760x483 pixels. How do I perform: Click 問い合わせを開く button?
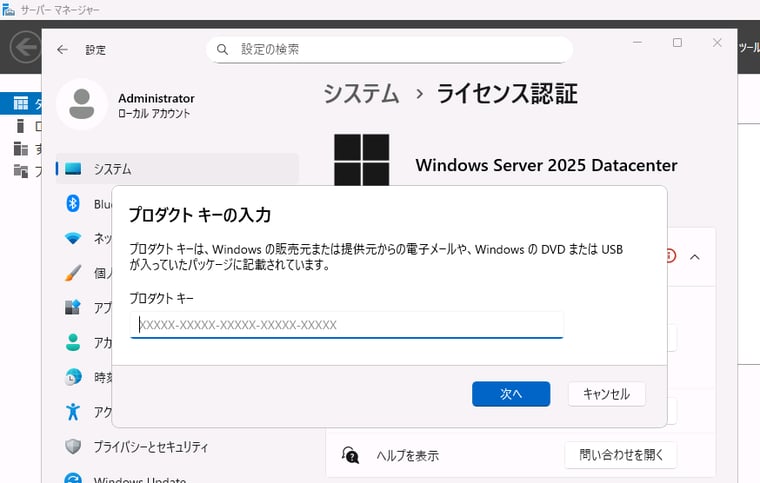(620, 454)
